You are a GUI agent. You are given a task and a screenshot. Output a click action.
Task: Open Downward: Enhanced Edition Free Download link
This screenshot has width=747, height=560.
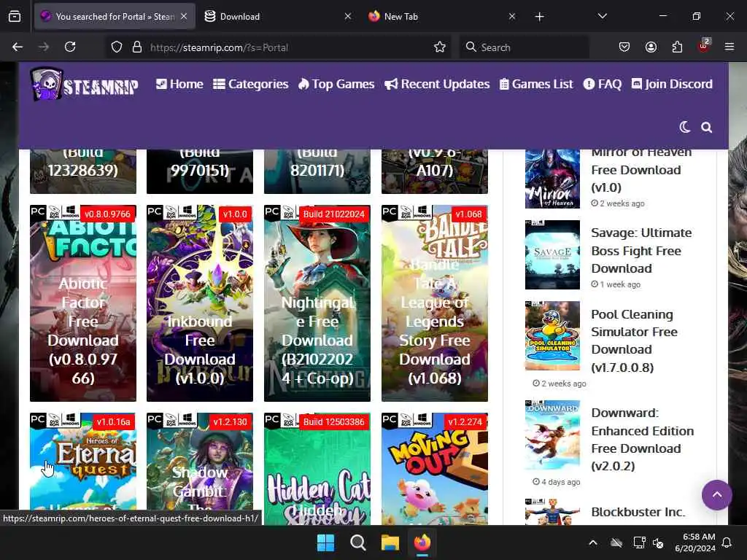tap(642, 439)
